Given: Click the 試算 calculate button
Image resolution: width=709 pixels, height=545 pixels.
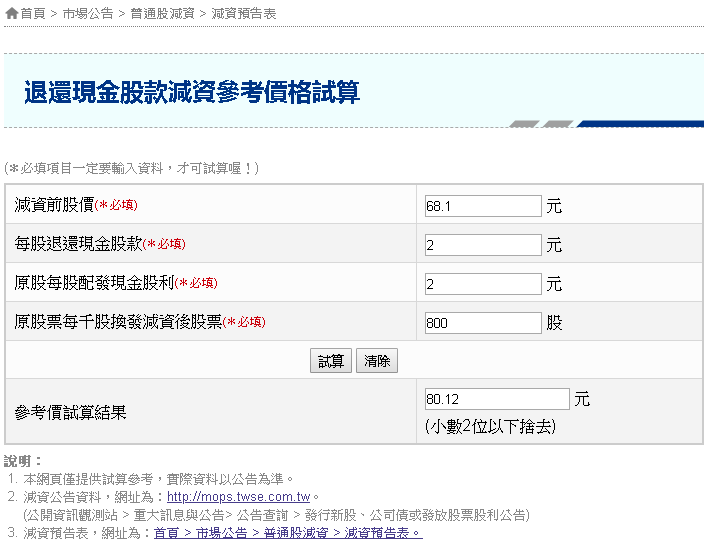Looking at the screenshot, I should pyautogui.click(x=331, y=361).
